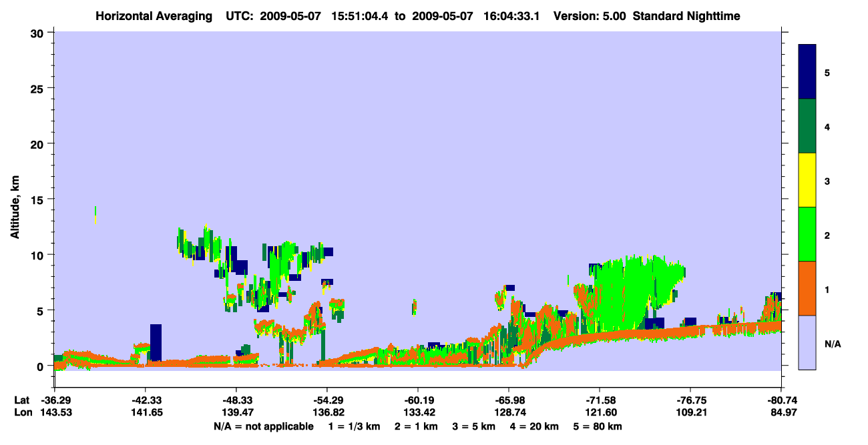Click latitude value -65.98
The width and height of the screenshot is (868, 445).
point(509,400)
